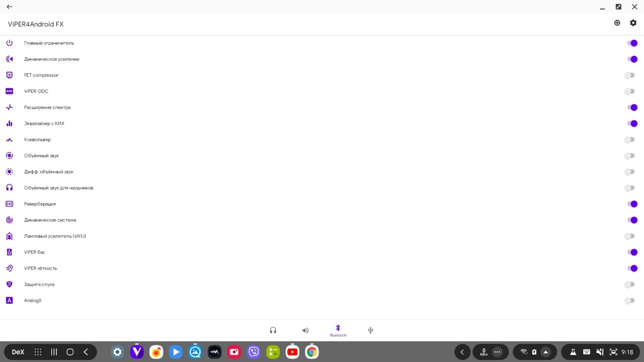Tap the Recents navigation button
Image resolution: width=644 pixels, height=362 pixels.
pyautogui.click(x=54, y=352)
